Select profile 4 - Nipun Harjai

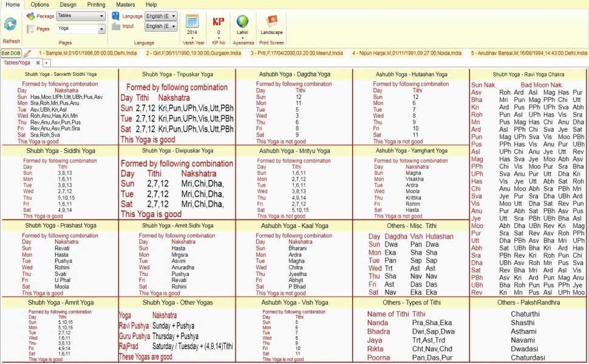pyautogui.click(x=407, y=53)
